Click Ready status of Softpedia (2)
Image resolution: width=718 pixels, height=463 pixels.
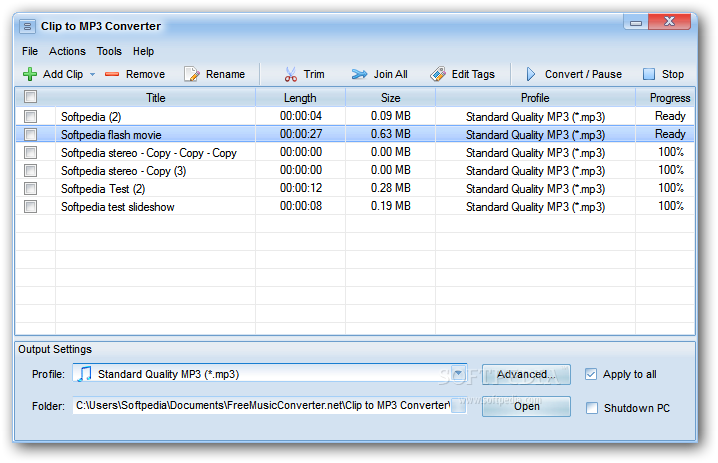pyautogui.click(x=670, y=116)
